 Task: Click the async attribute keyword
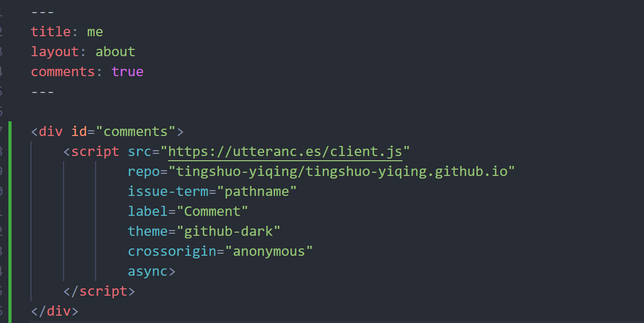tap(148, 272)
